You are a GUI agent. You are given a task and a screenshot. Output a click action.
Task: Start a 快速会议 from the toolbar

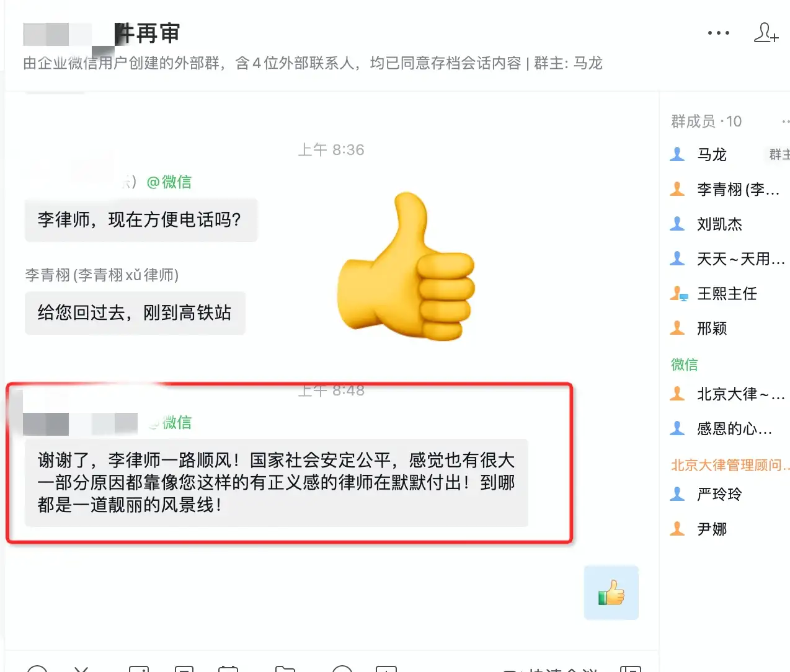pyautogui.click(x=552, y=669)
